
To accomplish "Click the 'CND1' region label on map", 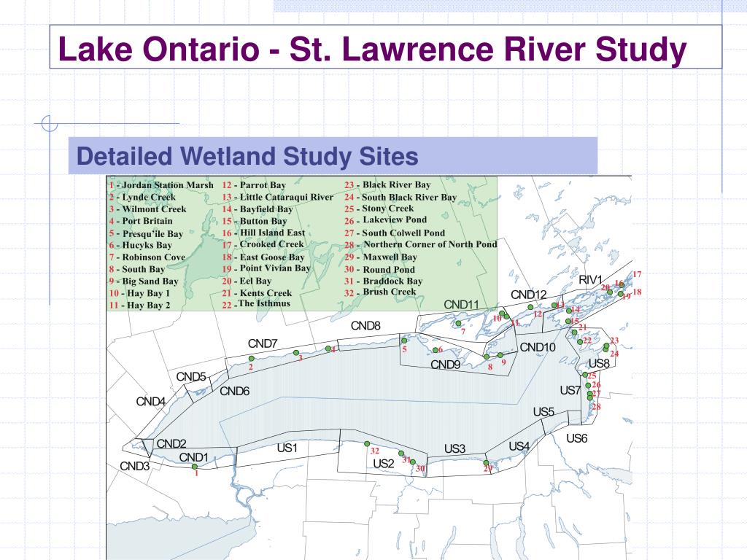I will (x=194, y=458).
